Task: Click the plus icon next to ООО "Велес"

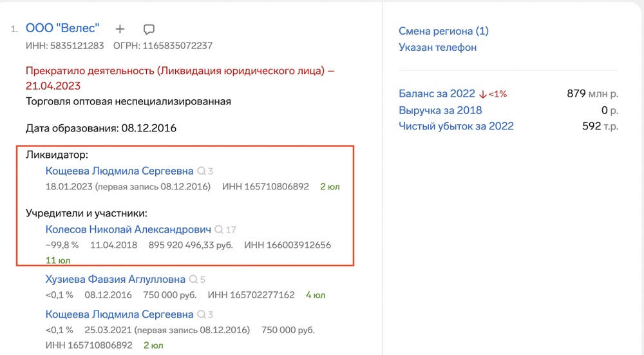Action: (x=120, y=29)
